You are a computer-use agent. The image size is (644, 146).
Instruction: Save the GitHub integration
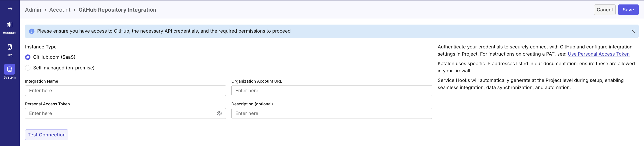[628, 10]
